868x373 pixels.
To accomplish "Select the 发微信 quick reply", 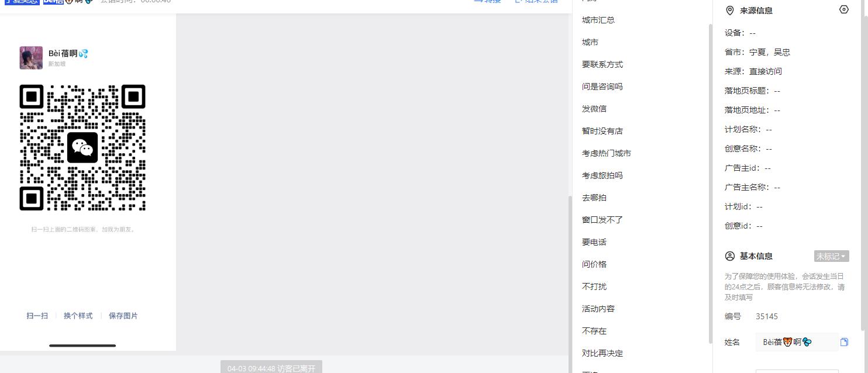I will (594, 109).
